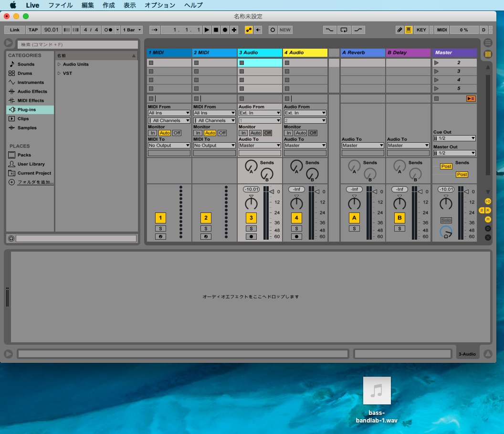Toggle Returns section visibility (R)

pos(488,210)
